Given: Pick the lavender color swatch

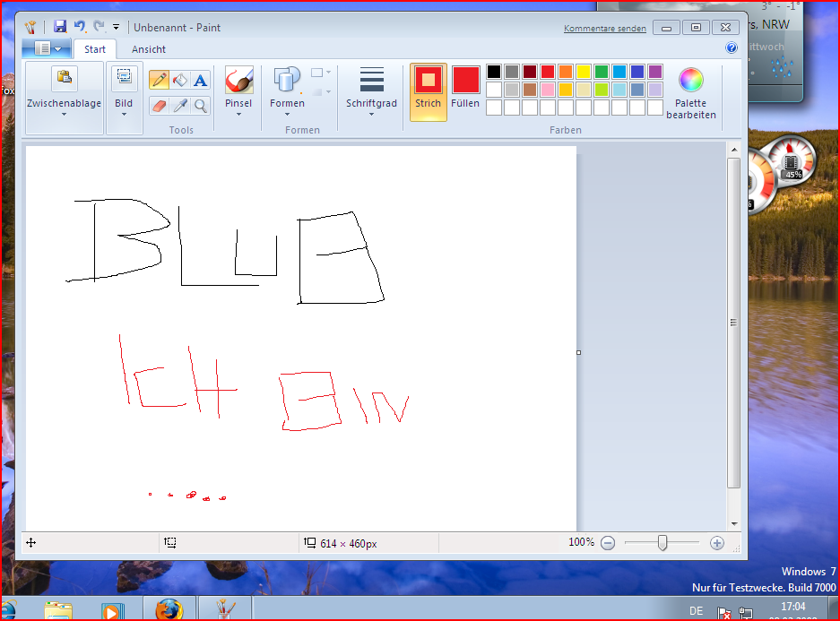Looking at the screenshot, I should point(655,90).
